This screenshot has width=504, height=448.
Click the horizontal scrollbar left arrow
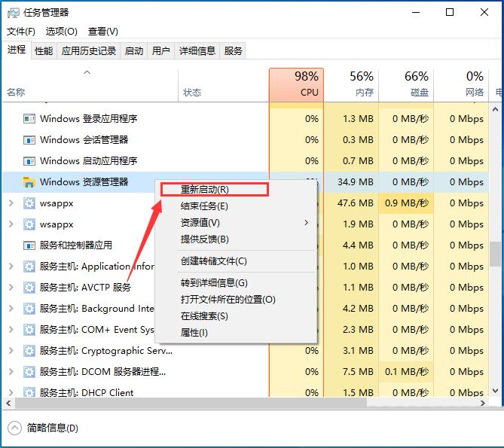(8, 404)
